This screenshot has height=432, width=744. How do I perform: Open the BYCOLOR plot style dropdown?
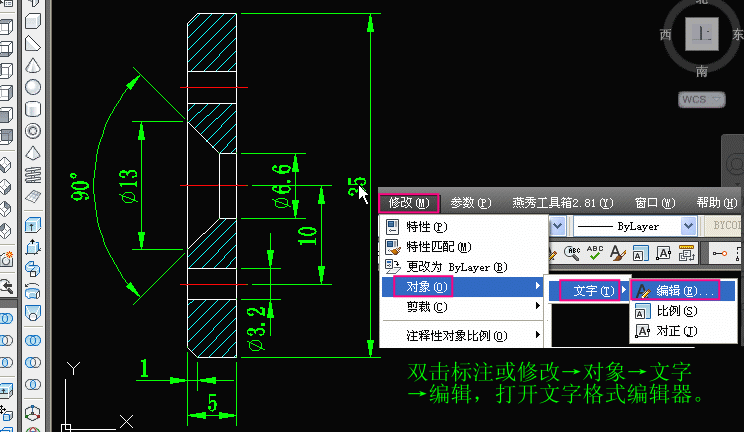click(723, 225)
